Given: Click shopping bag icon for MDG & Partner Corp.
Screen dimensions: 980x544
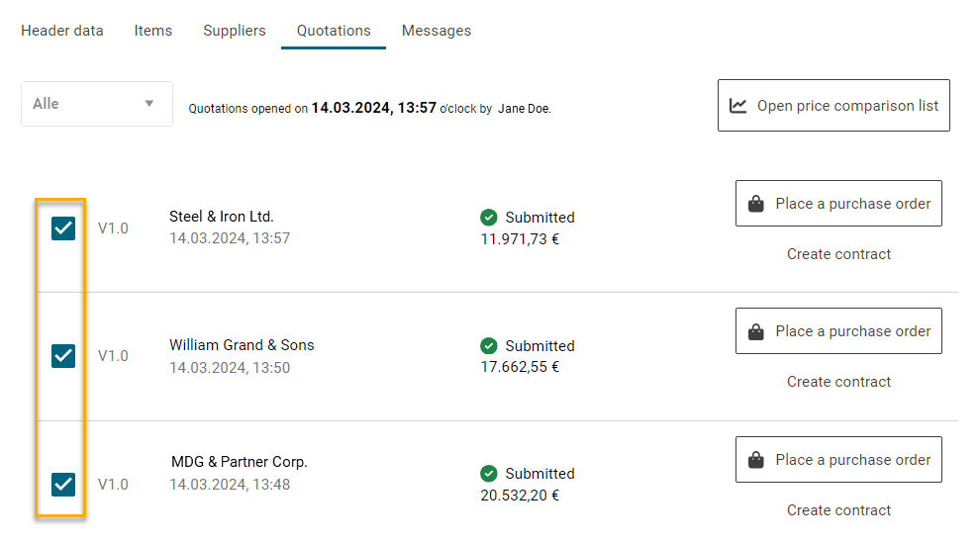Looking at the screenshot, I should click(x=756, y=460).
